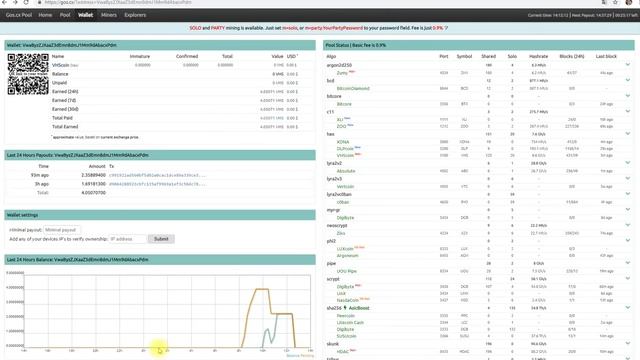The image size is (640, 360).
Task: Open the Absolute coin link
Action: point(346,171)
